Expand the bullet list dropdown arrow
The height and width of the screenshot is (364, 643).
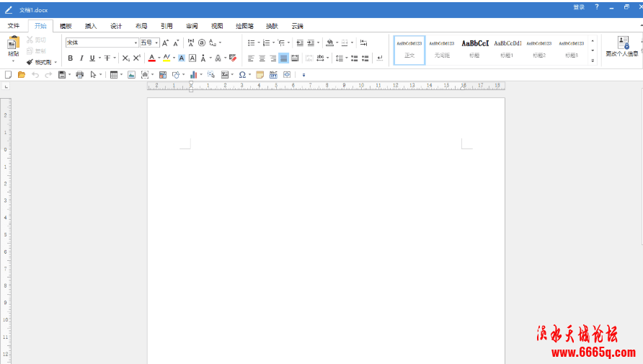click(x=259, y=43)
